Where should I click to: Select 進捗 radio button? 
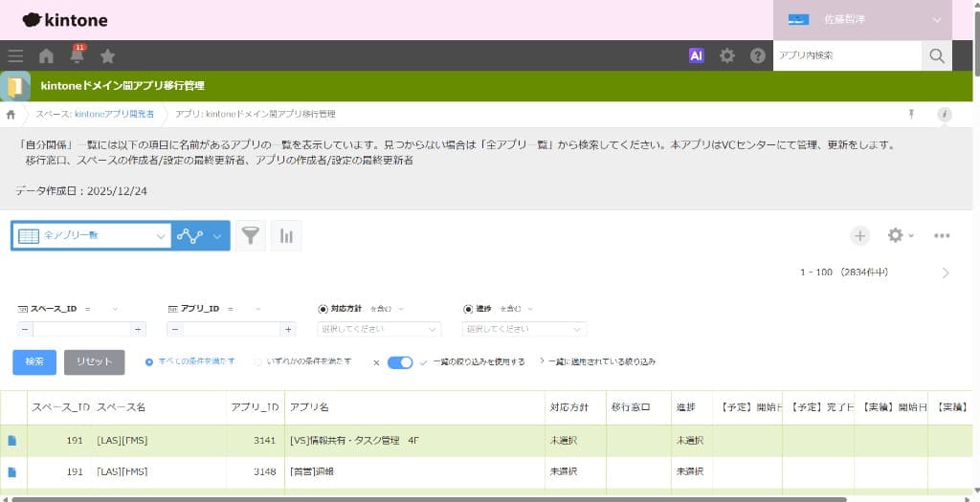468,309
